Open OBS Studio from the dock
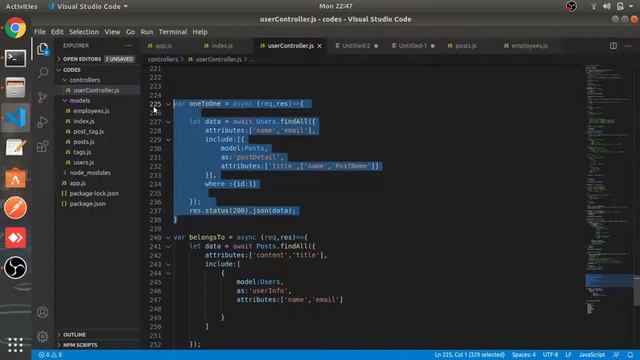The image size is (640, 360). pyautogui.click(x=16, y=268)
